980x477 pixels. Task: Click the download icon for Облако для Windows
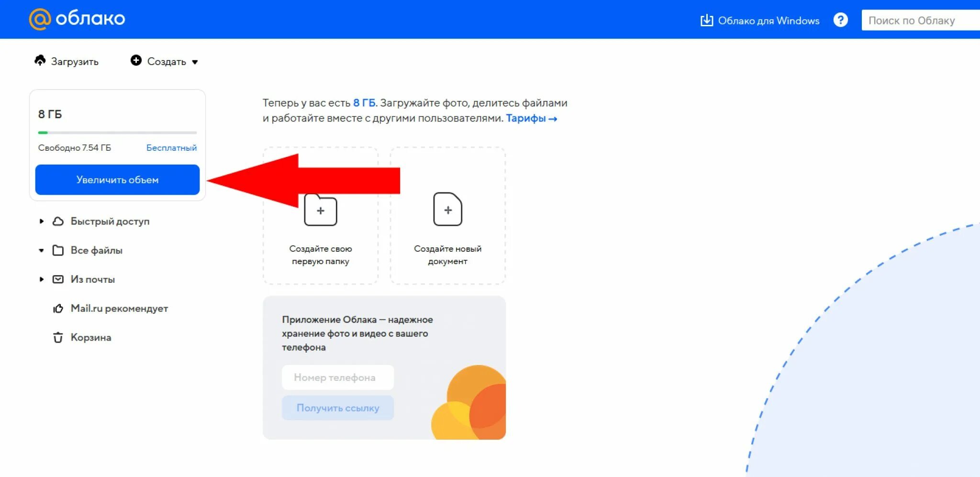click(x=707, y=20)
